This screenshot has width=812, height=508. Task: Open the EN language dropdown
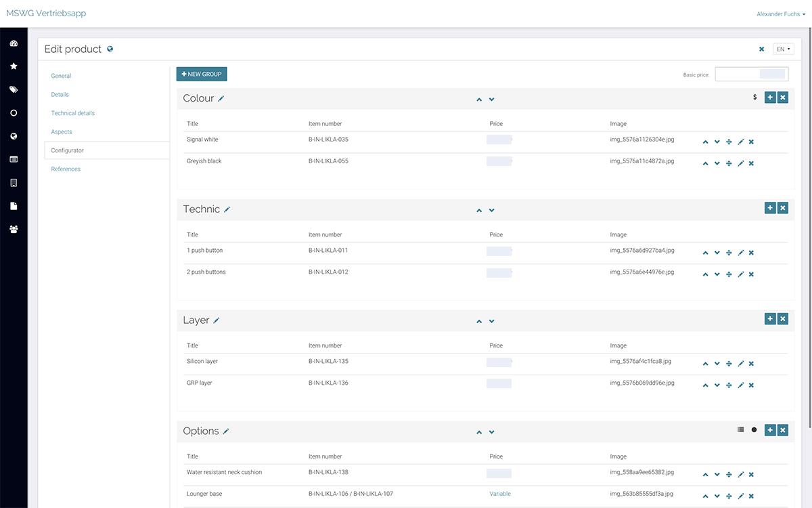[784, 49]
